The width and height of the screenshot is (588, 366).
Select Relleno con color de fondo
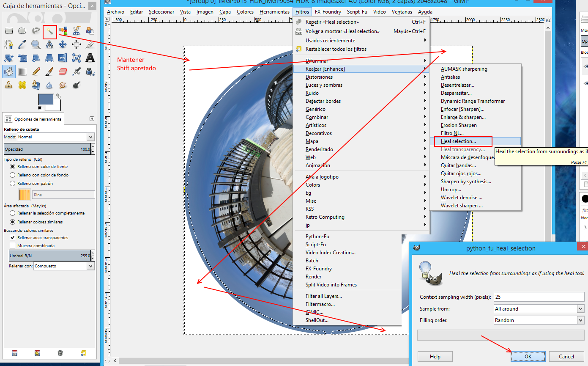13,175
